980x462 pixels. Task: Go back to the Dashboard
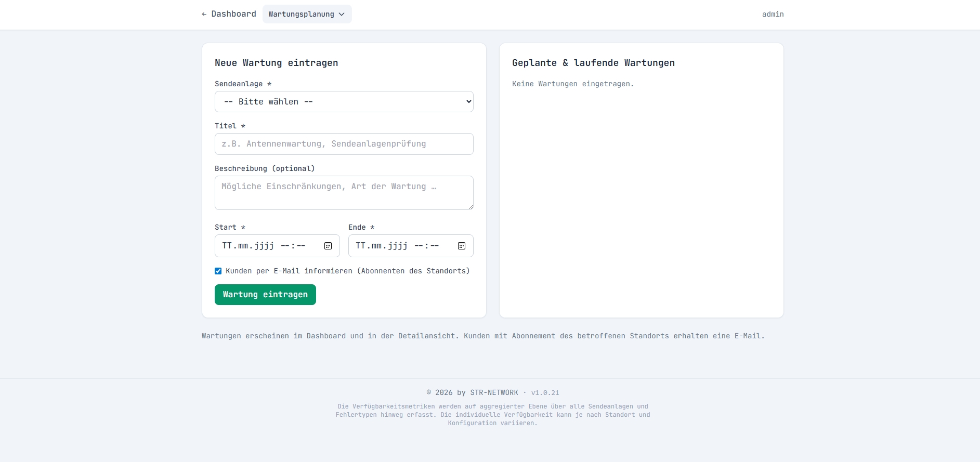click(x=229, y=14)
